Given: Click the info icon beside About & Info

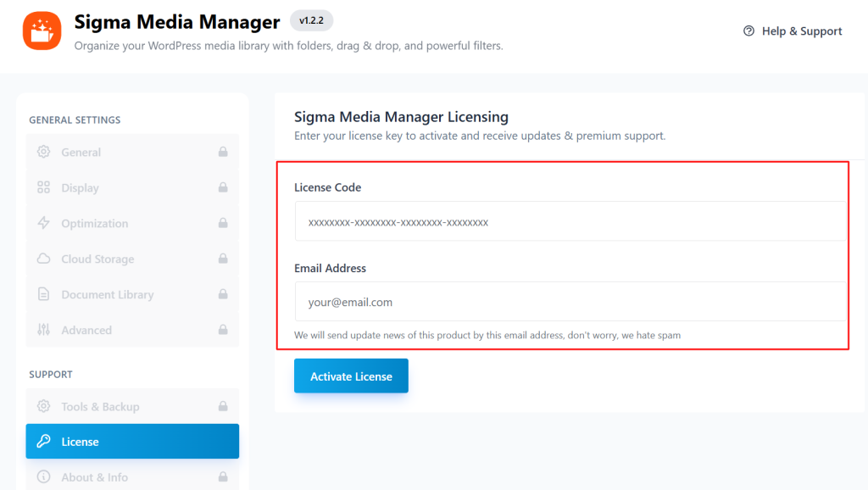Looking at the screenshot, I should [45, 476].
